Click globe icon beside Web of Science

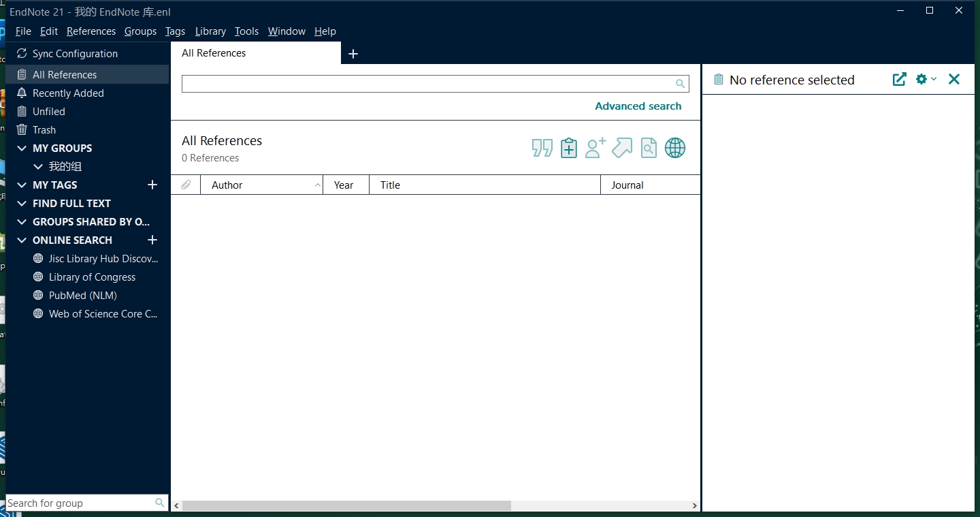click(38, 314)
